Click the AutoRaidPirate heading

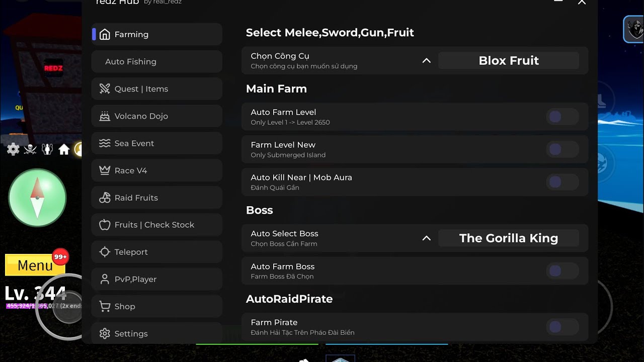coord(289,299)
